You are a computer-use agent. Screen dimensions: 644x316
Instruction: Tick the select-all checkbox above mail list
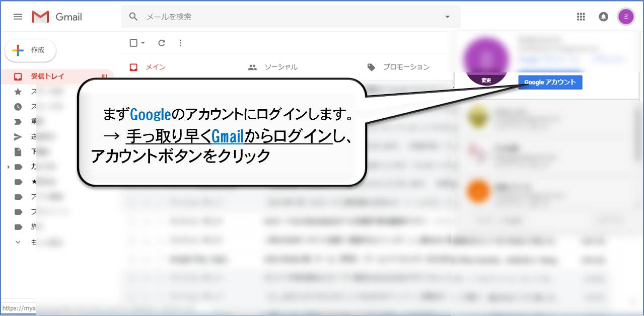133,43
